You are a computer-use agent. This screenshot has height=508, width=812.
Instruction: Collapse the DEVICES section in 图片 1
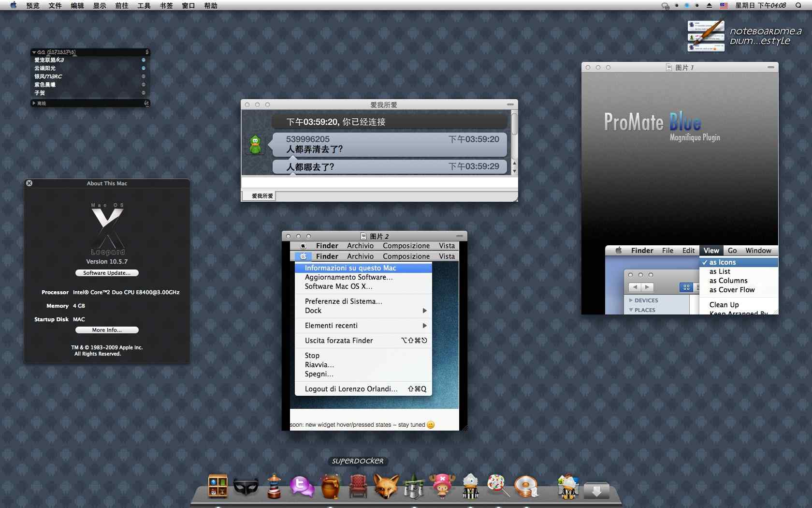pyautogui.click(x=631, y=300)
